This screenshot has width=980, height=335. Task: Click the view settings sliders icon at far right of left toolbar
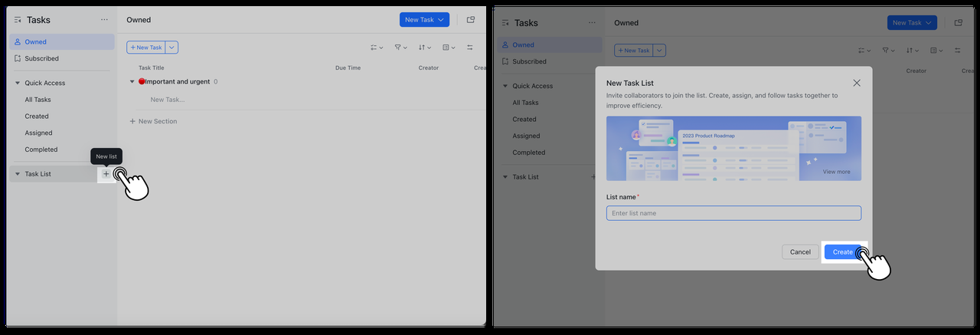(469, 48)
